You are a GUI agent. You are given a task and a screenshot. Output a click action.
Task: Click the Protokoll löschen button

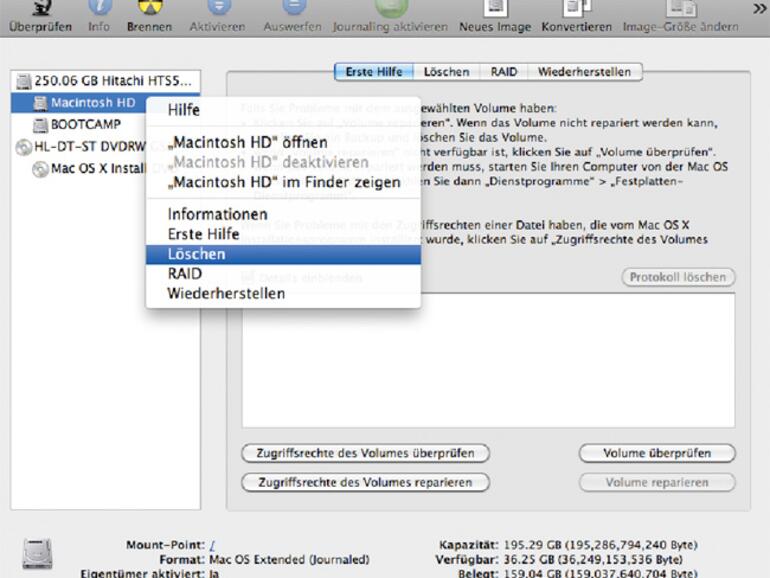[678, 277]
